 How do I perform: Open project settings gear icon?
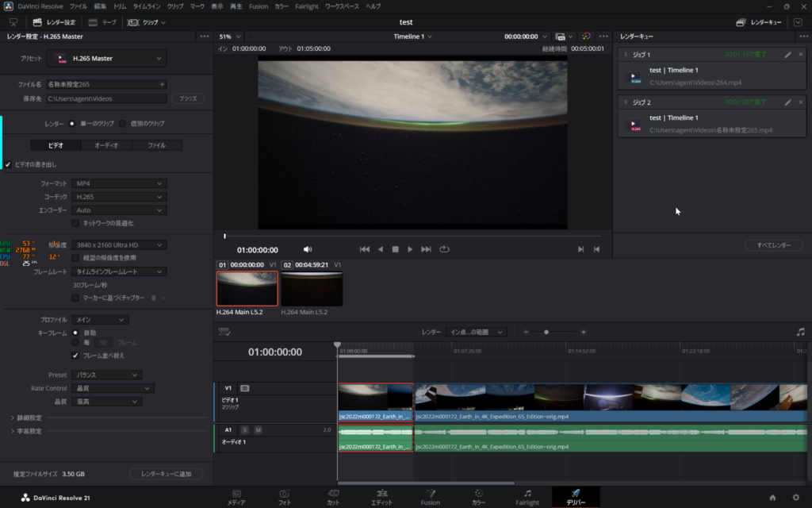pos(796,498)
